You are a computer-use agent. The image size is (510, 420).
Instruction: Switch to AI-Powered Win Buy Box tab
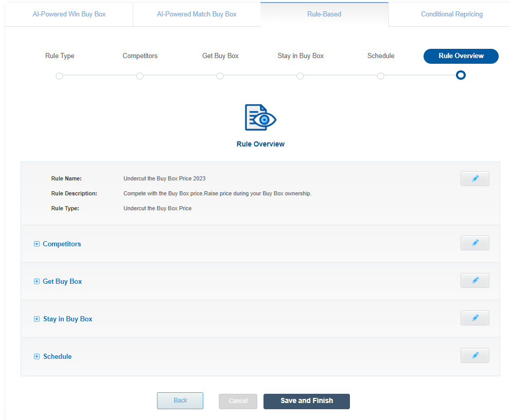point(69,14)
